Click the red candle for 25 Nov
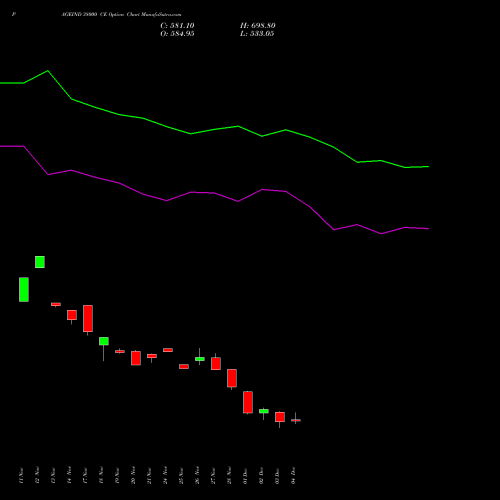Image resolution: width=500 pixels, height=500 pixels. (184, 366)
